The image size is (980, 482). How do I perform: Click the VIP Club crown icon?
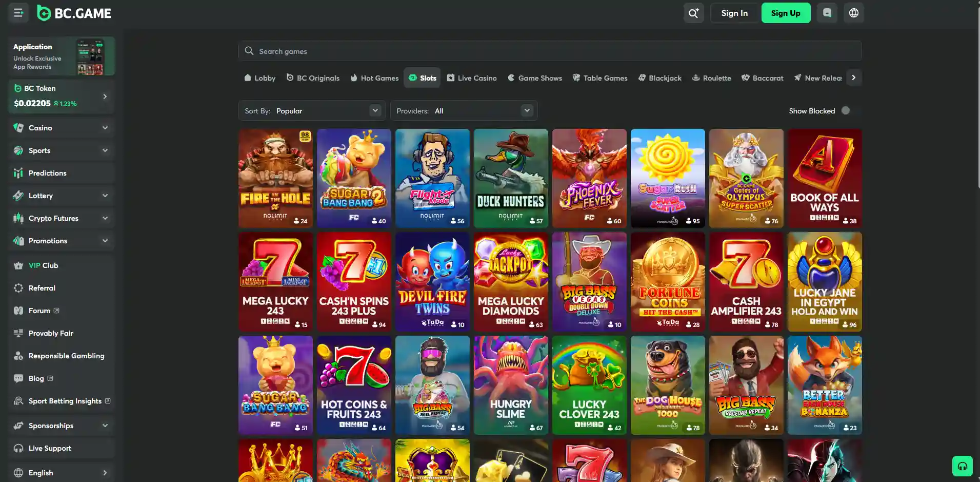18,265
